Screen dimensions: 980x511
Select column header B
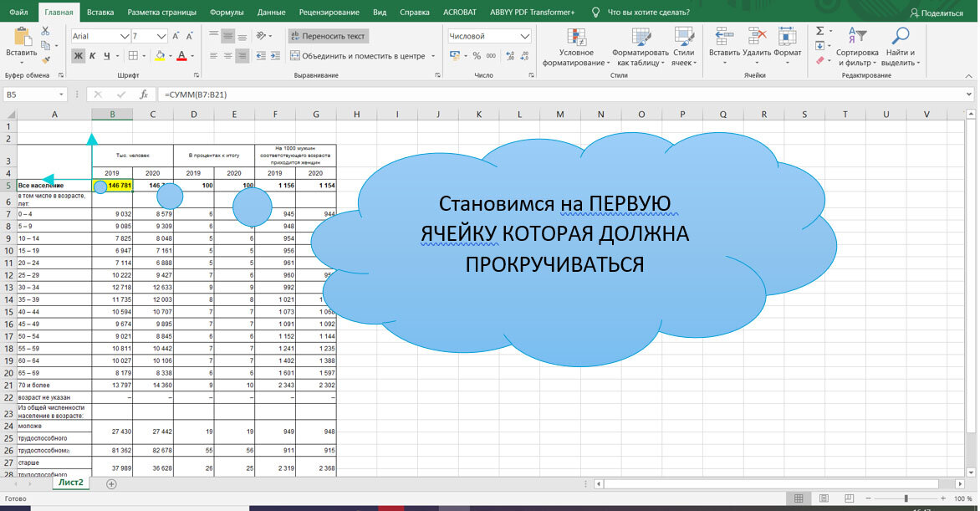[x=113, y=114]
